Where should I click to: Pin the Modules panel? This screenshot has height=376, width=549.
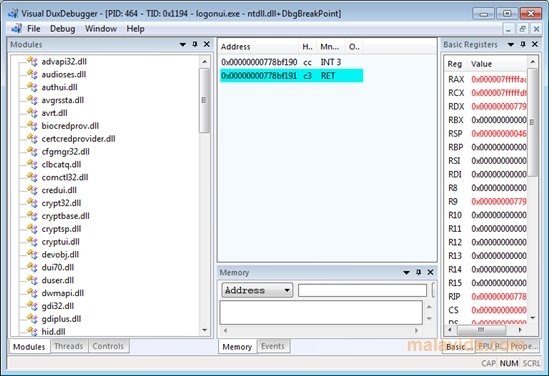(195, 44)
